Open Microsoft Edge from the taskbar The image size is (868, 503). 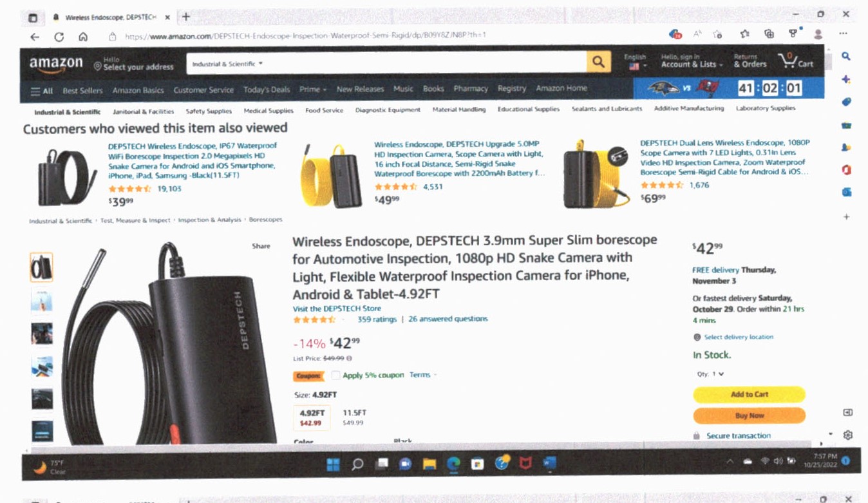point(454,463)
